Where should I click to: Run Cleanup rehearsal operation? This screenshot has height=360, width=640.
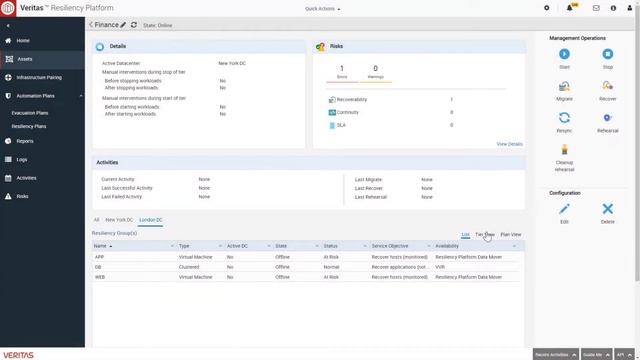(x=564, y=150)
